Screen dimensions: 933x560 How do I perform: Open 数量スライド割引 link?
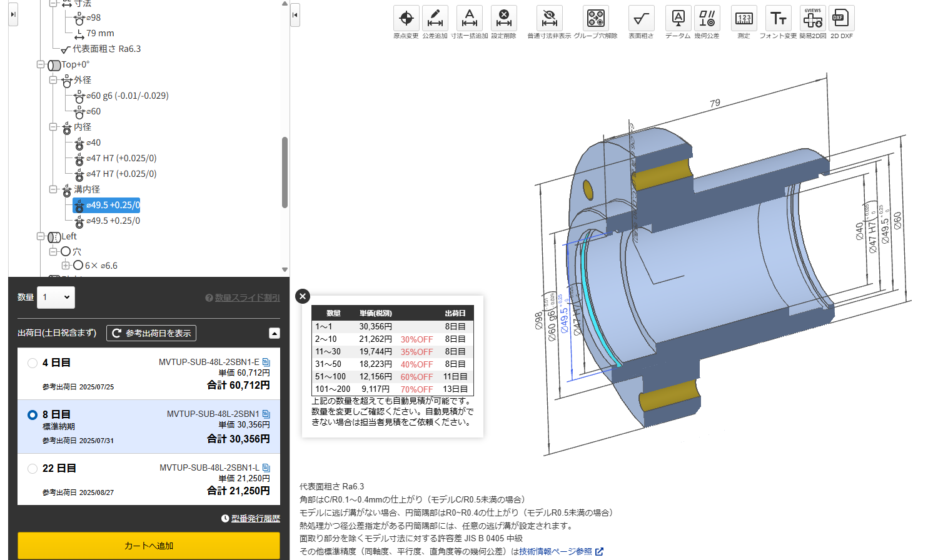[x=248, y=298]
